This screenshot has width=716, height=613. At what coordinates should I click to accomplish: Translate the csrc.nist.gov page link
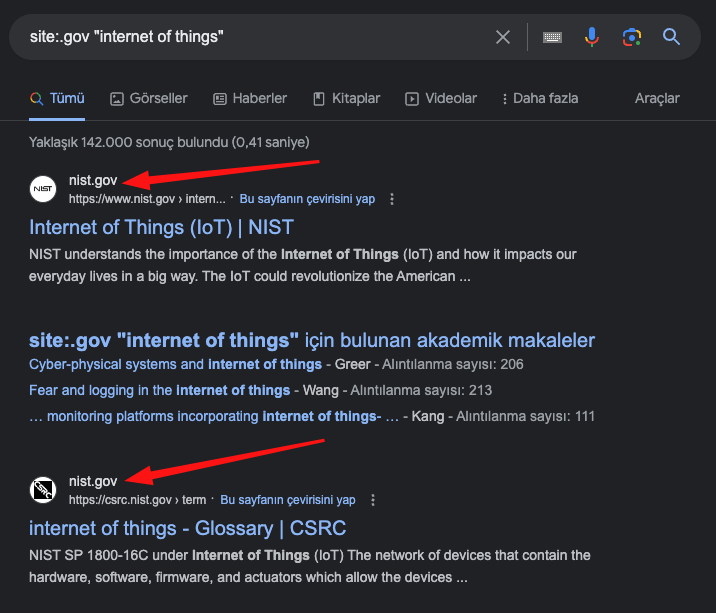click(288, 500)
